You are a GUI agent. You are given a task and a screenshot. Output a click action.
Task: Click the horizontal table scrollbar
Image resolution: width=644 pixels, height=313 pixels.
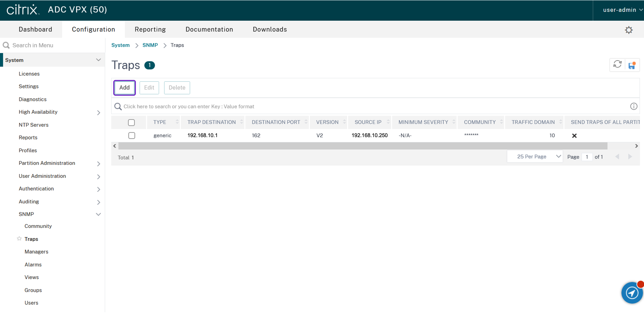(363, 146)
